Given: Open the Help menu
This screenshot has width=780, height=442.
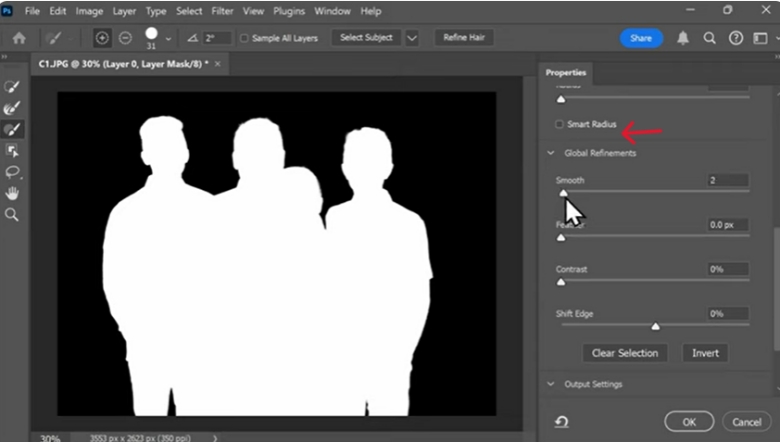Looking at the screenshot, I should pyautogui.click(x=371, y=11).
